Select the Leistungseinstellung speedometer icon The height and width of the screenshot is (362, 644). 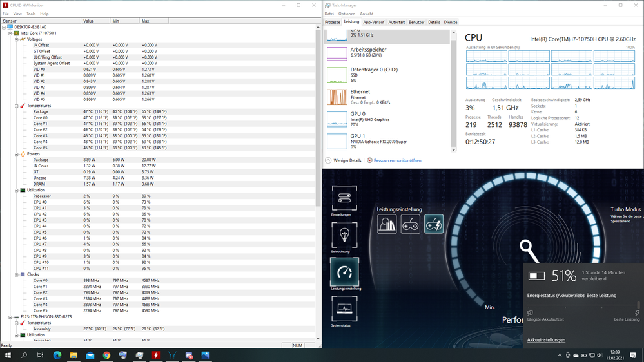344,272
